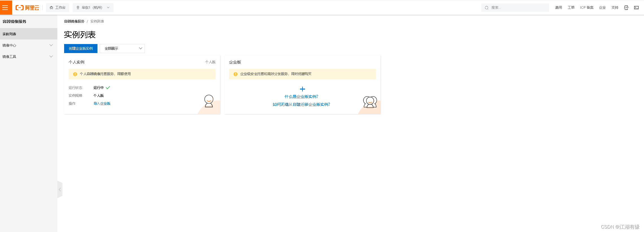The height and width of the screenshot is (232, 644).
Task: Open the 工作台 workbench
Action: (58, 8)
